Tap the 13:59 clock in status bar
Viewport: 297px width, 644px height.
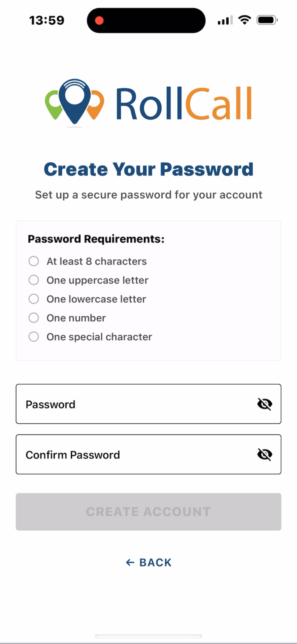(x=47, y=20)
